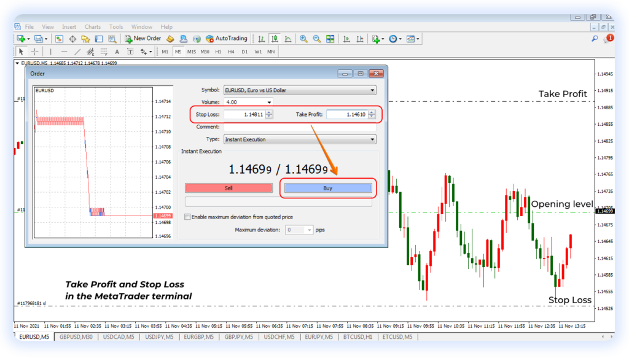The width and height of the screenshot is (629, 364).
Task: Zoom in on the chart
Action: pos(303,39)
